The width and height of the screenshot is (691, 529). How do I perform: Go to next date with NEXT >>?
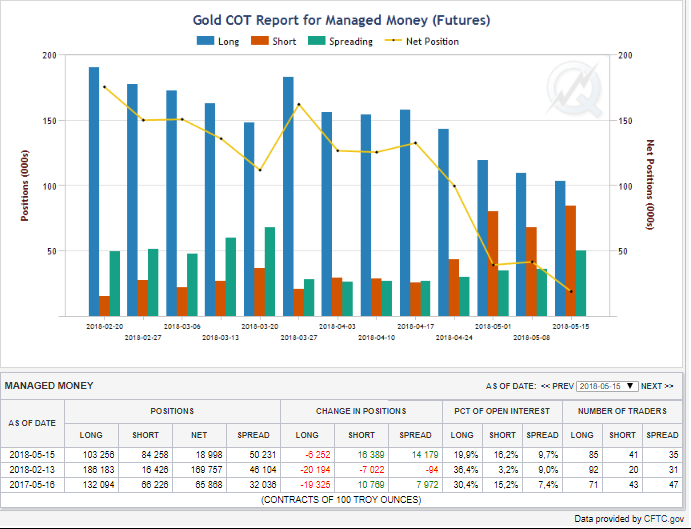pyautogui.click(x=657, y=386)
